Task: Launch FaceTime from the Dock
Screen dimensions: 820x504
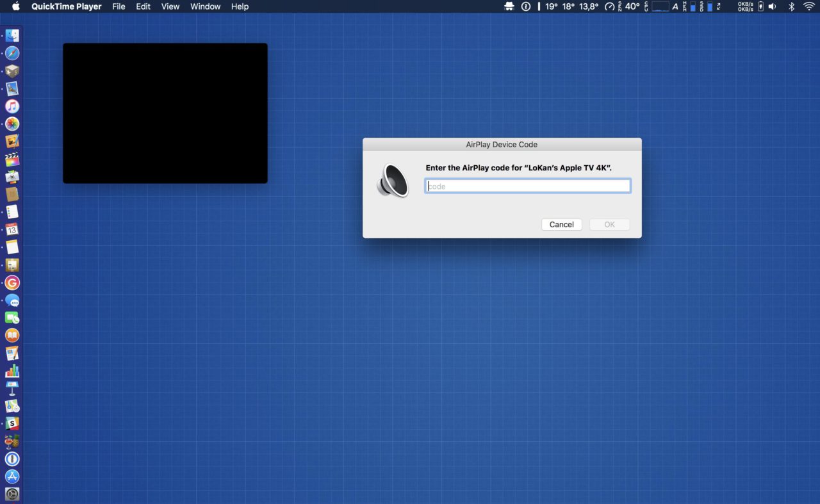Action: click(12, 318)
